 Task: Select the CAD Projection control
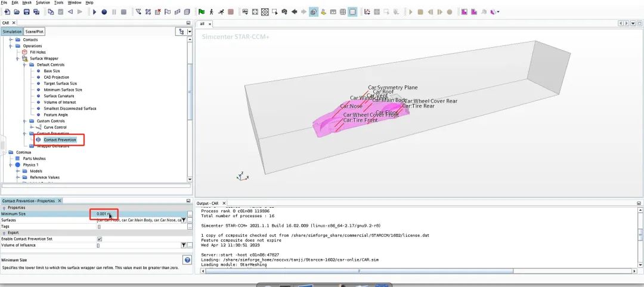[x=56, y=78]
